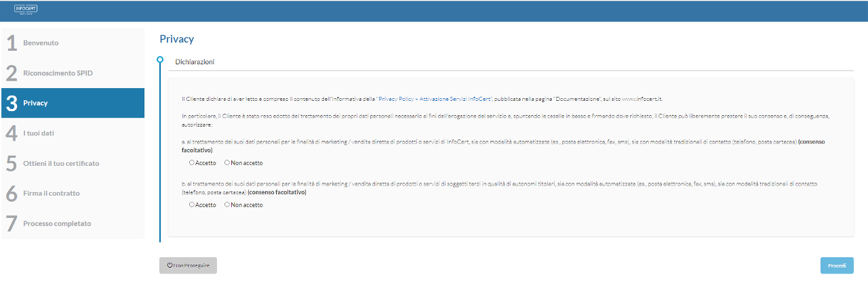Open the Privacy Policy Attivazione Servizi link
The image size is (868, 285).
435,99
